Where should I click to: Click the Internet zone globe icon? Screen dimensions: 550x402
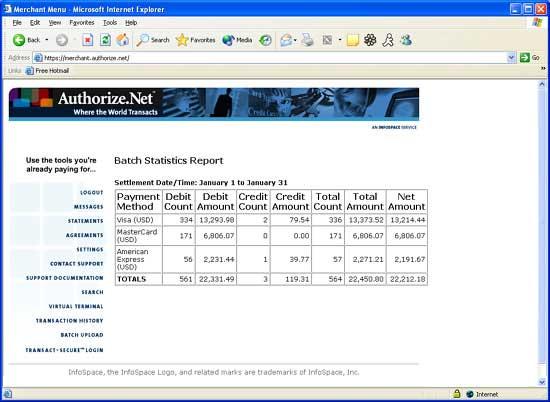pyautogui.click(x=470, y=394)
